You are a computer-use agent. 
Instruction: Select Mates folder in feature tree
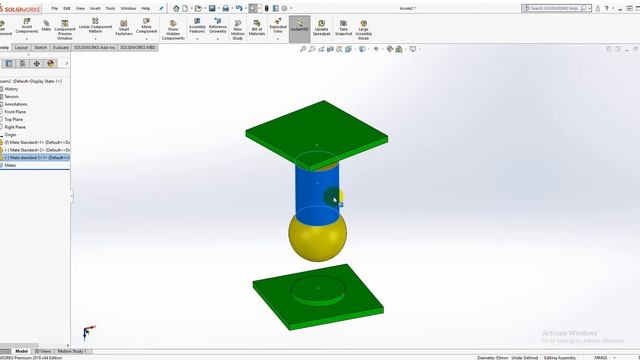click(10, 165)
